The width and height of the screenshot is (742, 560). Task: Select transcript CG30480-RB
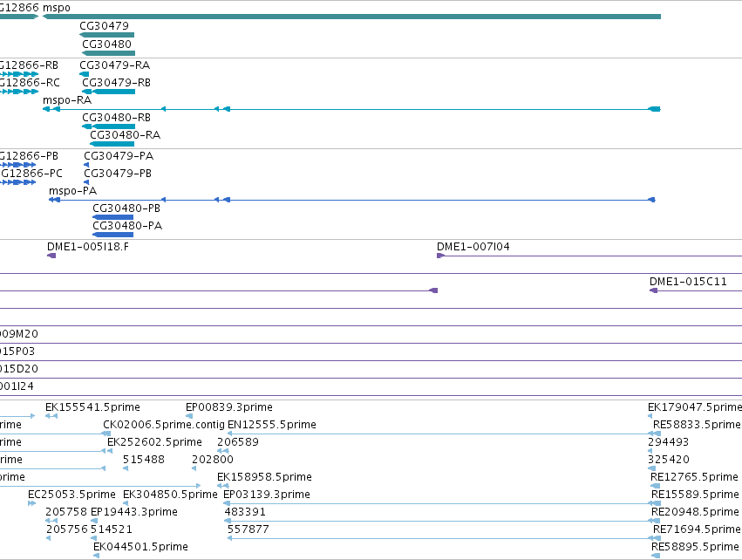coord(117,118)
